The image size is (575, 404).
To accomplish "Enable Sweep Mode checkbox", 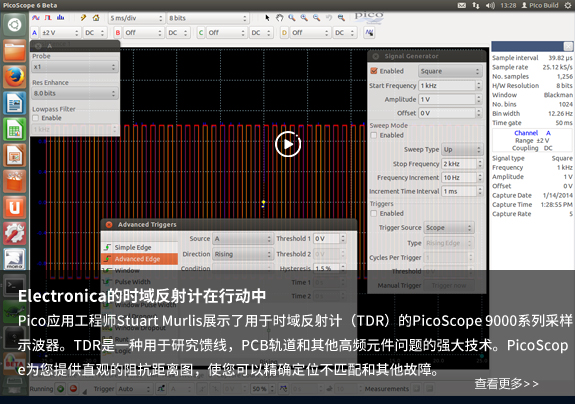I will pyautogui.click(x=374, y=135).
